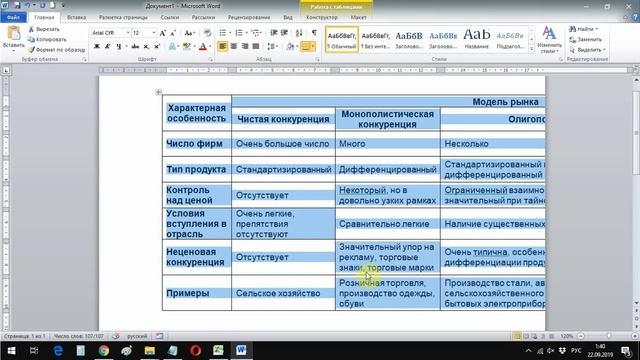Open the font name Arial CYR dropdown
The width and height of the screenshot is (640, 360).
tap(128, 33)
